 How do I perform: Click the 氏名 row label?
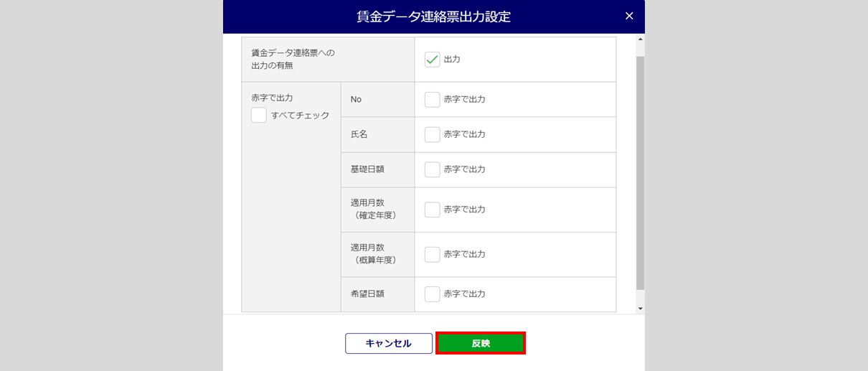pyautogui.click(x=359, y=134)
